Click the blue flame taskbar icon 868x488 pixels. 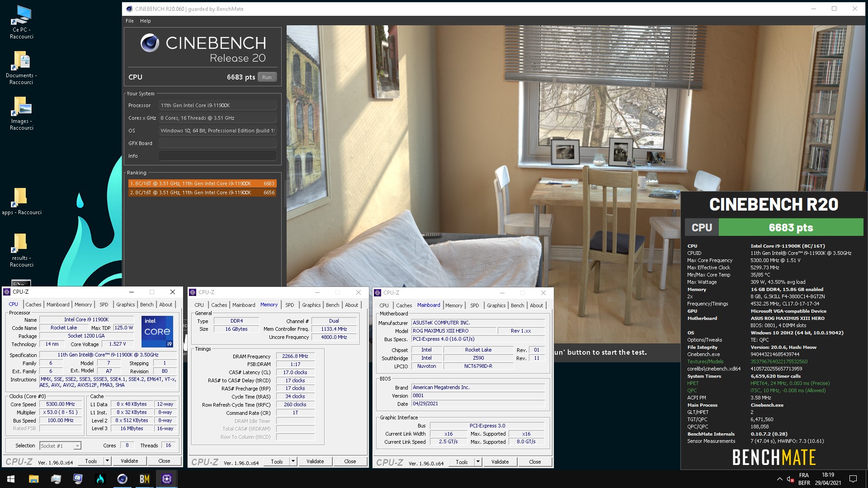click(x=100, y=479)
